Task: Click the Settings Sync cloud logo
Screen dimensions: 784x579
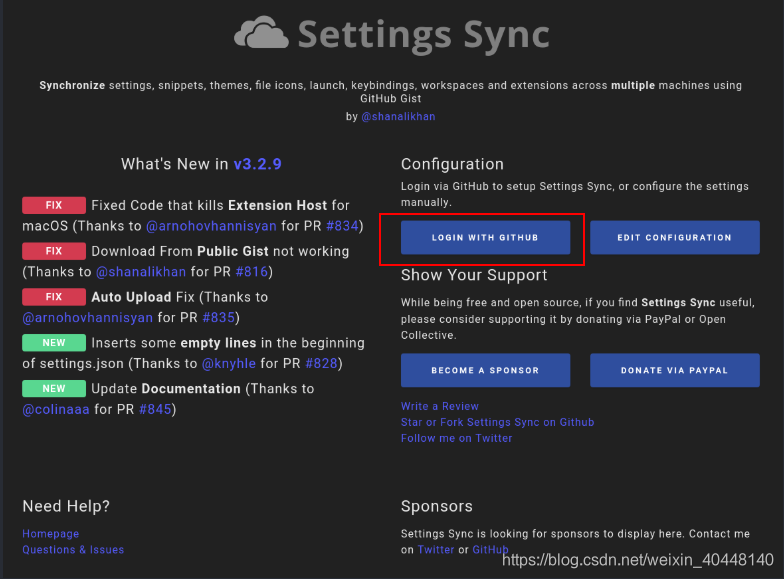Action: tap(262, 33)
